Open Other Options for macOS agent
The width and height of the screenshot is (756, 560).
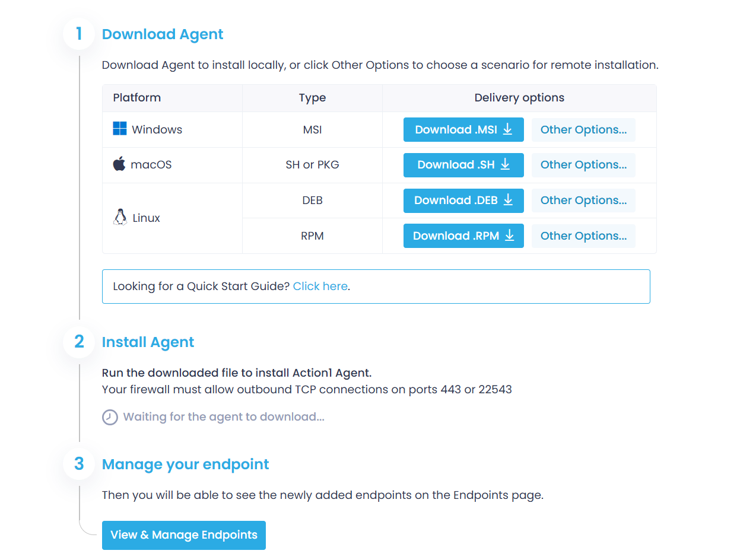(583, 164)
